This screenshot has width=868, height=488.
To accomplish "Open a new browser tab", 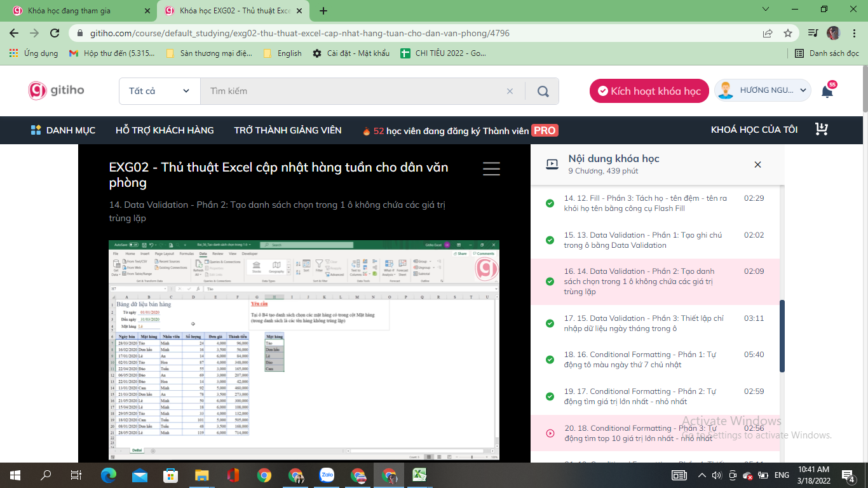I will pos(323,11).
